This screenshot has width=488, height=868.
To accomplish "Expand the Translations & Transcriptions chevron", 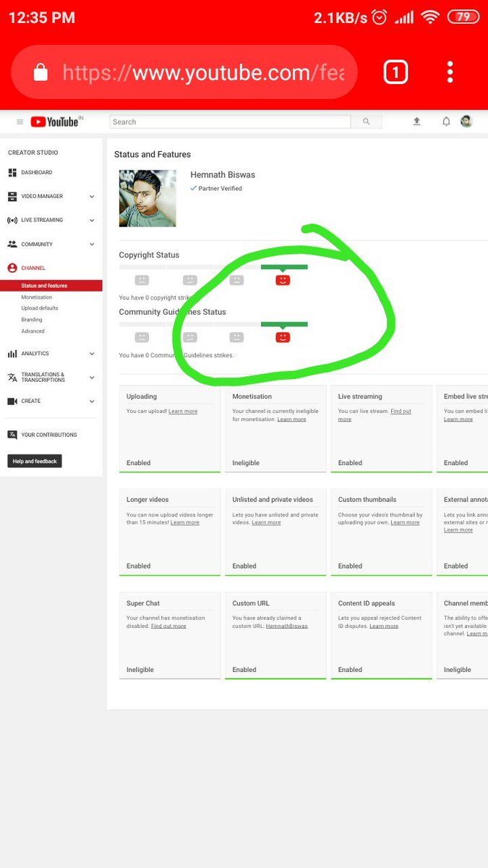I will click(92, 378).
